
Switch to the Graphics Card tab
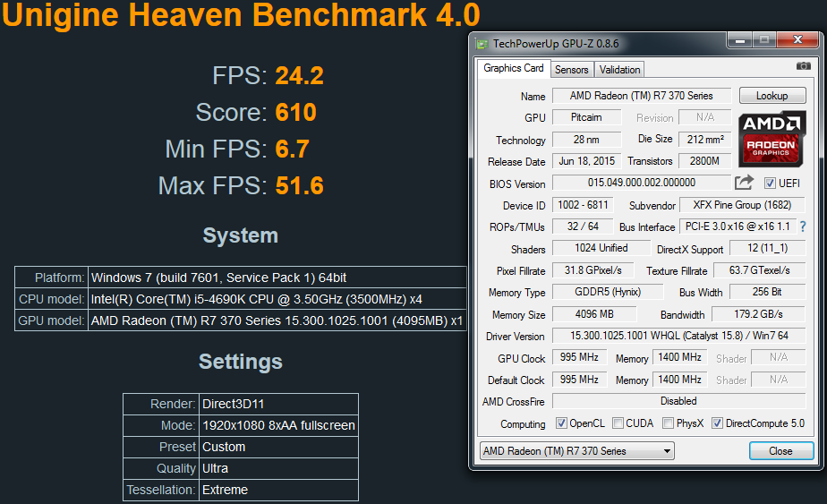pyautogui.click(x=513, y=68)
